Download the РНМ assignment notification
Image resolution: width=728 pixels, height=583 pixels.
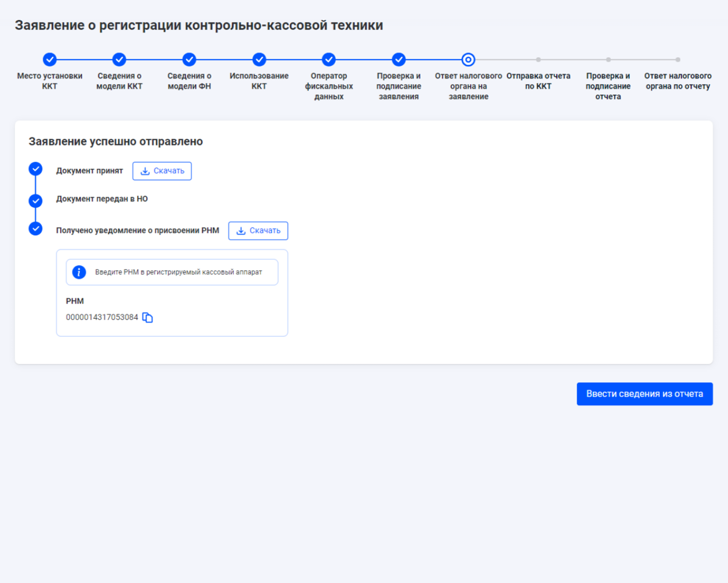pos(258,231)
